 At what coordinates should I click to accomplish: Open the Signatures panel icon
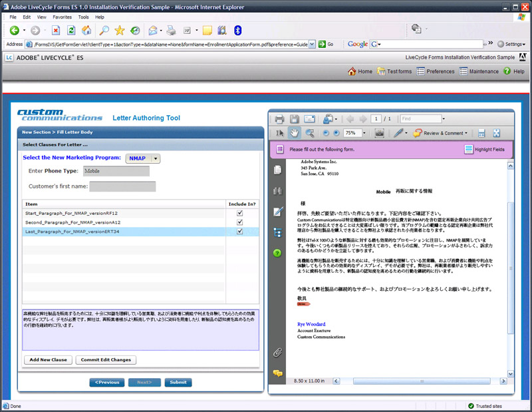pos(278,212)
